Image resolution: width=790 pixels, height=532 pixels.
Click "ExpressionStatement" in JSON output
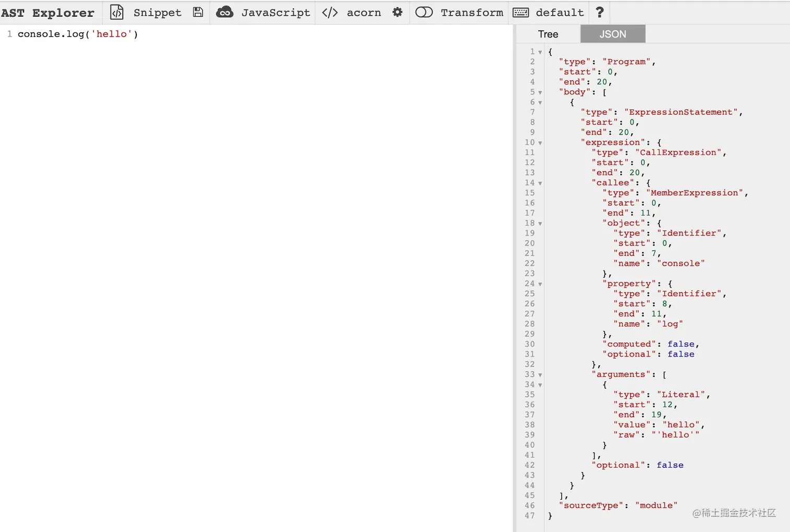[x=681, y=112]
